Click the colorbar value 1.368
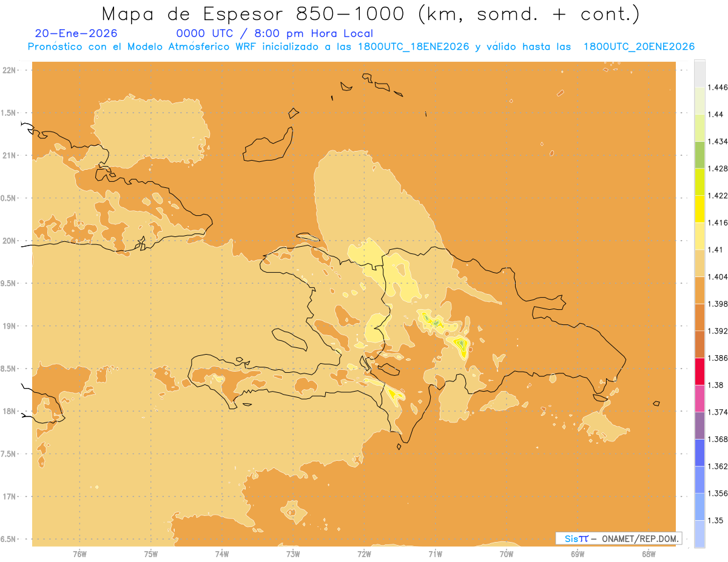This screenshot has width=728, height=562. 718,439
